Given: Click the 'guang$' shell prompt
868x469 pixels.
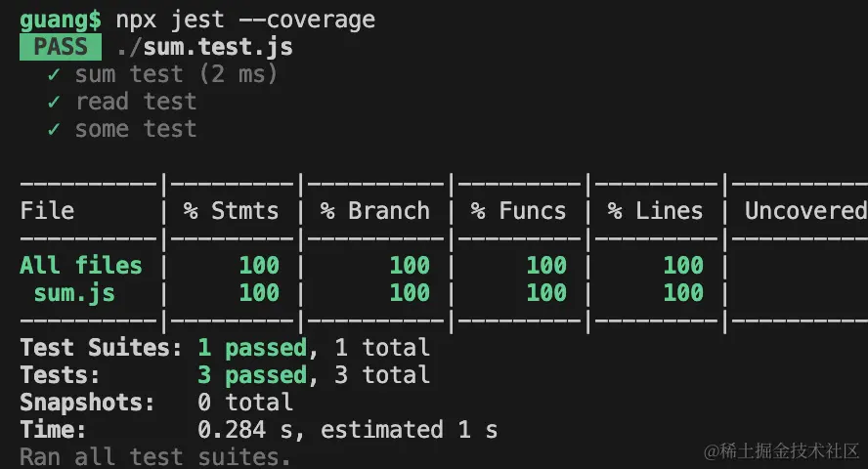Looking at the screenshot, I should [61, 21].
